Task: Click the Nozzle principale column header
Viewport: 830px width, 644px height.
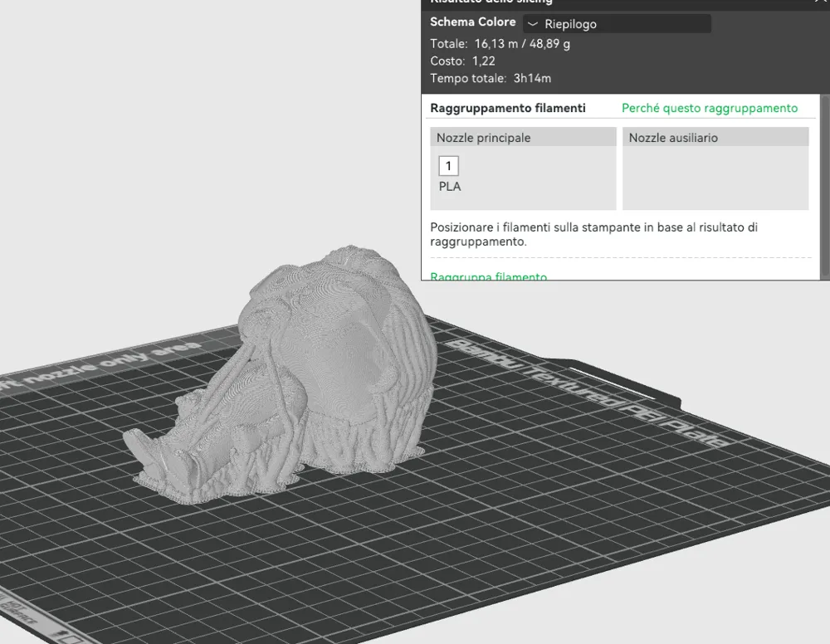Action: pos(523,138)
